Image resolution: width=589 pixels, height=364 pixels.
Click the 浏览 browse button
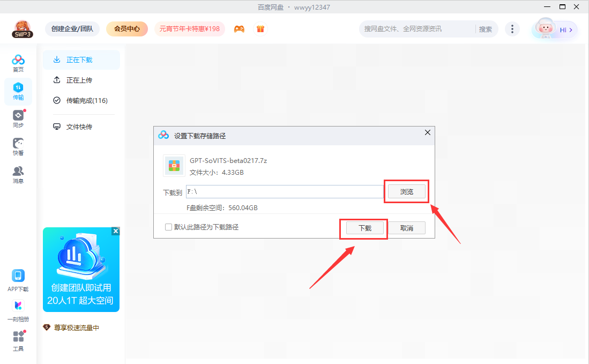[x=406, y=191]
